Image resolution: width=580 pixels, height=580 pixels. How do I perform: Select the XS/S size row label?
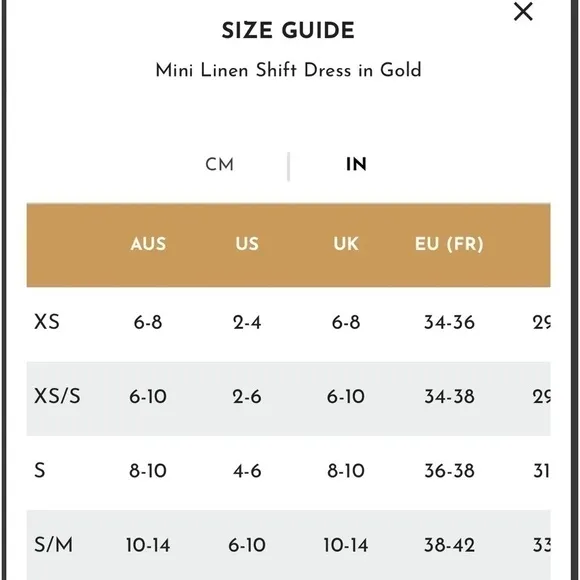point(57,396)
